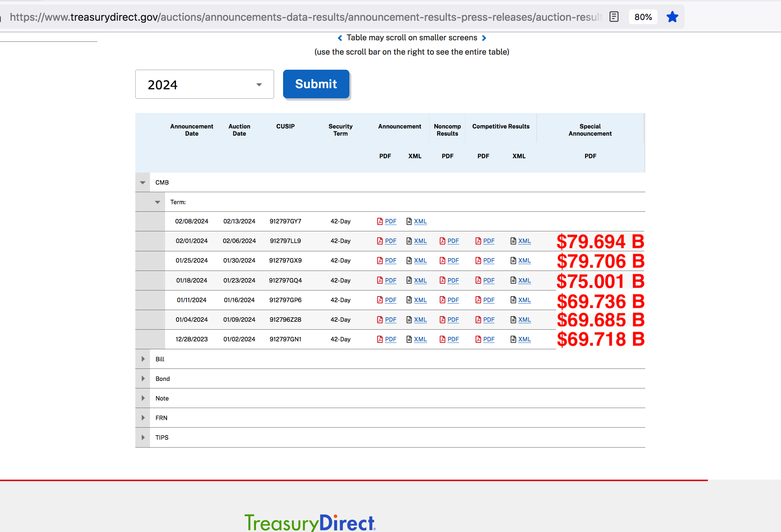The image size is (781, 532).
Task: Expand the Note securities group
Action: pyautogui.click(x=143, y=398)
